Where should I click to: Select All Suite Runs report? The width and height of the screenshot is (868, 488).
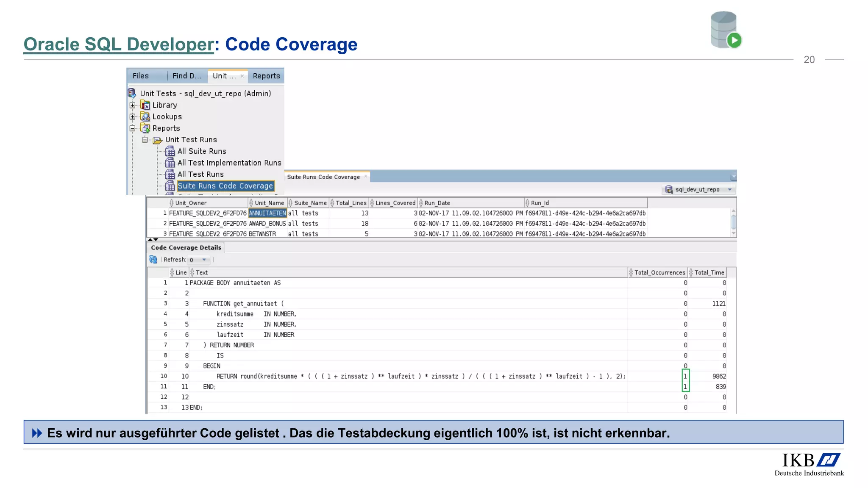[202, 151]
